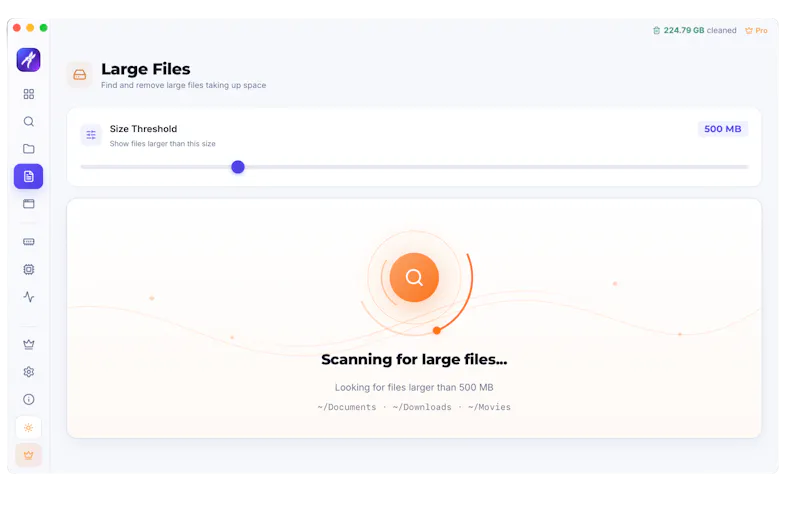Click the Large Files drive header icon

pyautogui.click(x=80, y=75)
